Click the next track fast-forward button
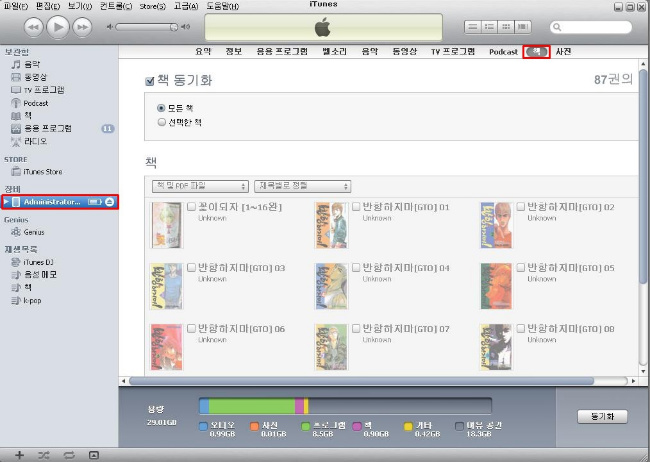This screenshot has width=650, height=462. 82,27
